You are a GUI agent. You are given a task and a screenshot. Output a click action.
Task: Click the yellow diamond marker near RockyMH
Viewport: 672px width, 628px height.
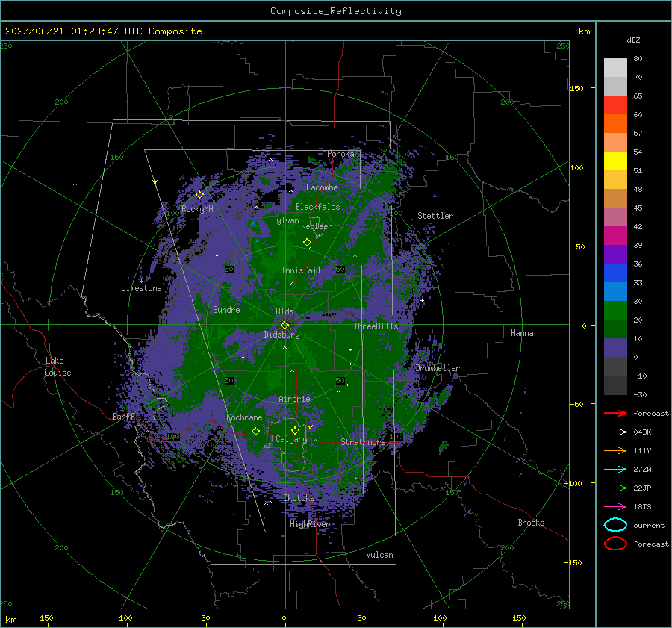pos(199,195)
